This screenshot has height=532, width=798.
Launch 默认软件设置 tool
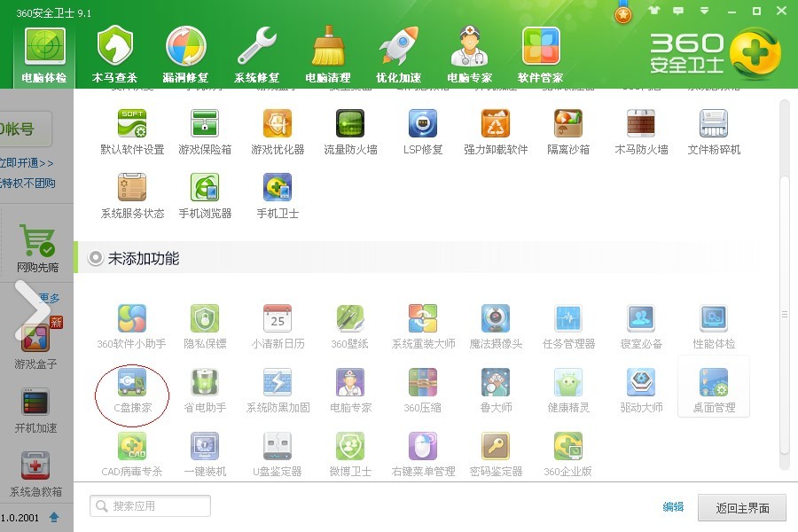tap(132, 131)
